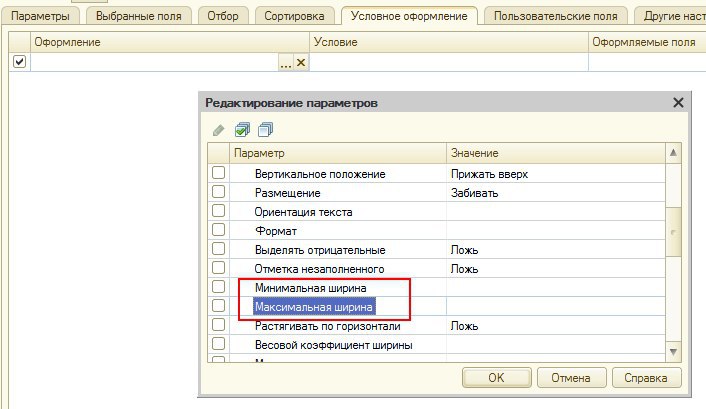Click the uncheck all parameters icon
This screenshot has height=409, width=706.
[266, 130]
